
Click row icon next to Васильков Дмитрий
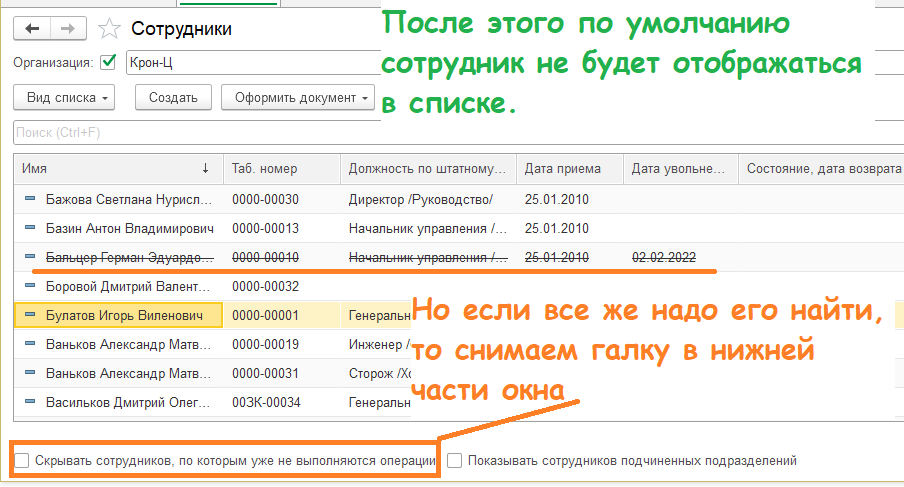pyautogui.click(x=30, y=402)
